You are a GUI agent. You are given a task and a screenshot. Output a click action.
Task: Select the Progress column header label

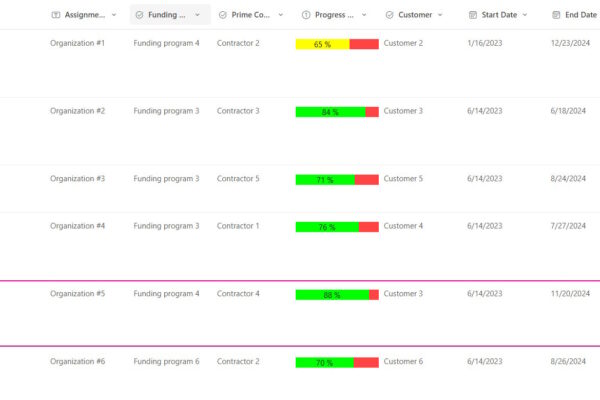[334, 15]
